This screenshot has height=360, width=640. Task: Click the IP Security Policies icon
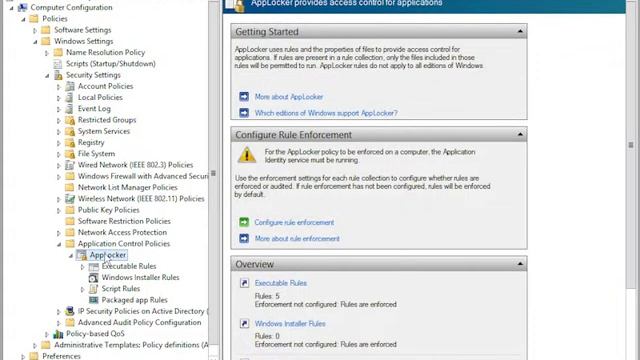[x=70, y=311]
